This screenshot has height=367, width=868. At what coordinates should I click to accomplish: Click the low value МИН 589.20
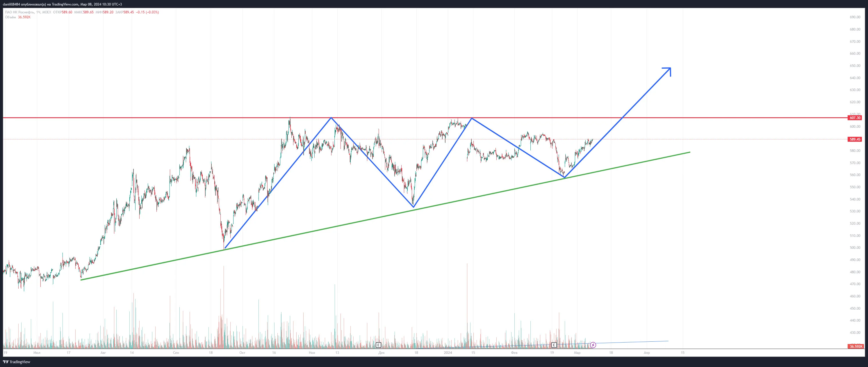[104, 12]
